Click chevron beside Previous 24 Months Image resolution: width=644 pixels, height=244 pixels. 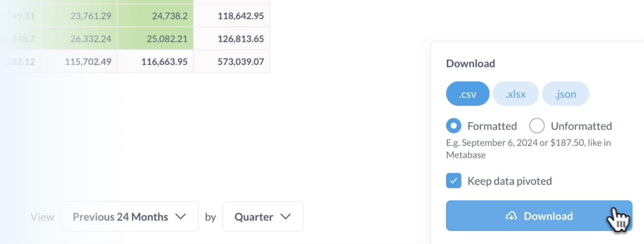pyautogui.click(x=180, y=217)
